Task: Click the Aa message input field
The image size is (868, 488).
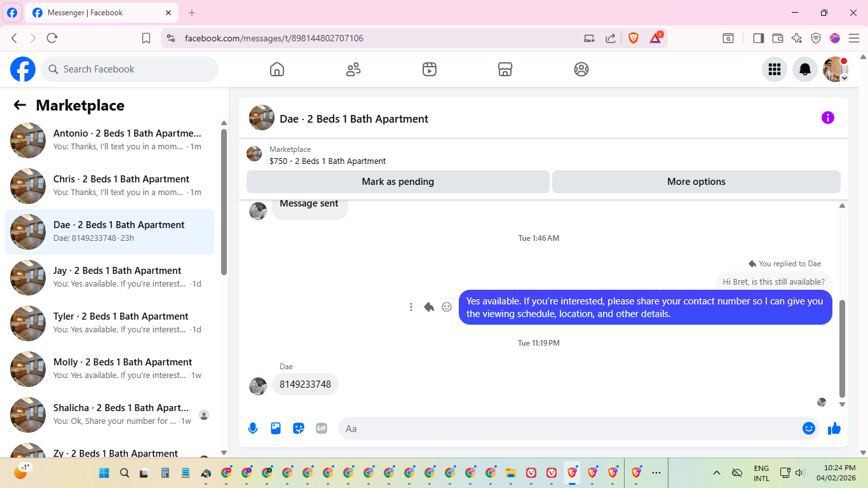Action: 570,429
